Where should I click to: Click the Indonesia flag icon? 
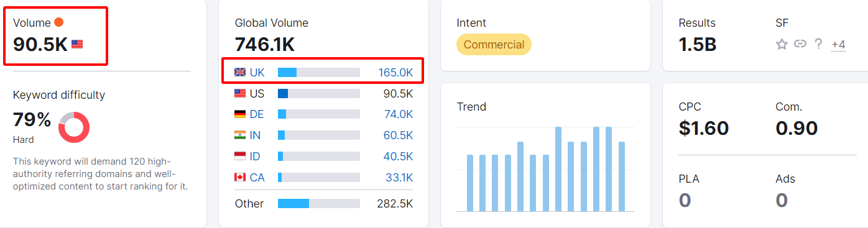coord(240,157)
